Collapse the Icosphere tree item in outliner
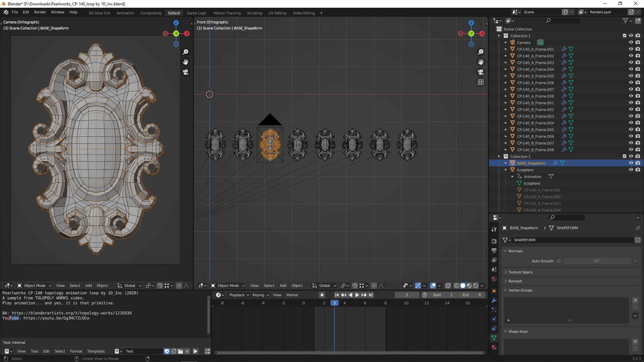This screenshot has width=644, height=362. pyautogui.click(x=506, y=170)
